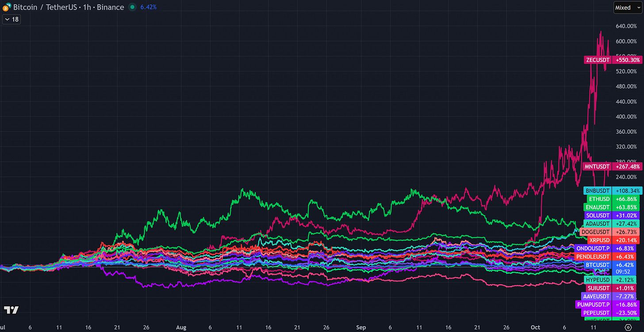Click the Oct label on time axis
644x332 pixels.
click(536, 327)
